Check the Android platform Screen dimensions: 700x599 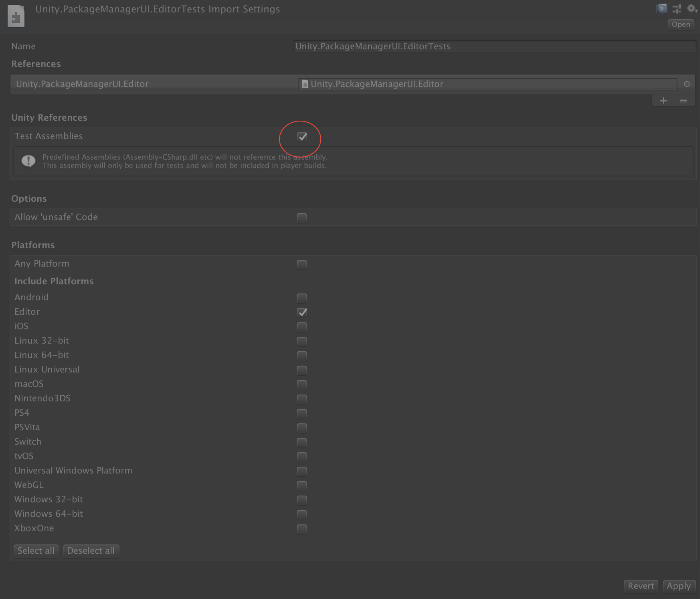(x=302, y=298)
